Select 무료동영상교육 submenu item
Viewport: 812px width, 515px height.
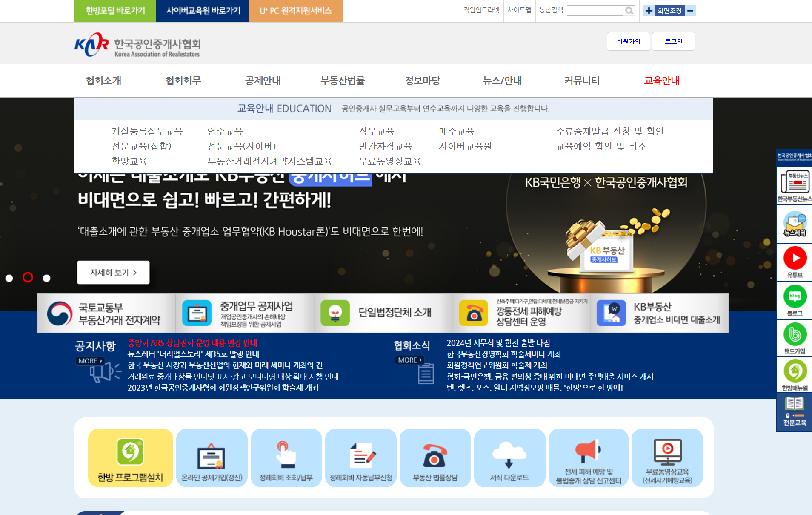(390, 161)
